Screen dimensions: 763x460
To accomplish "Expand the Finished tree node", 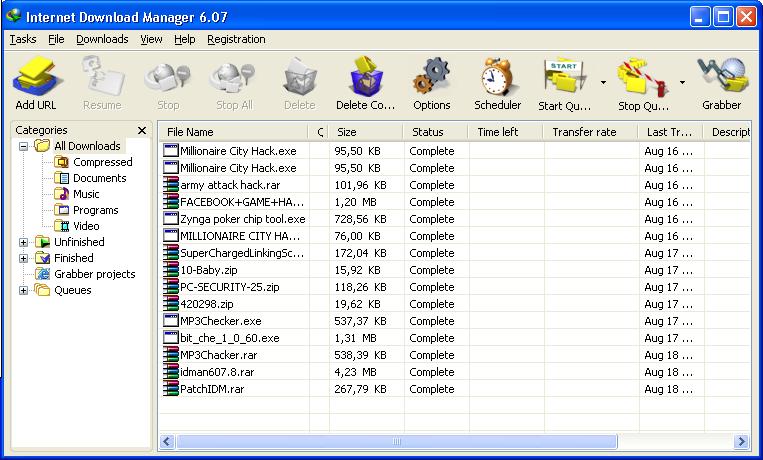I will (x=23, y=258).
